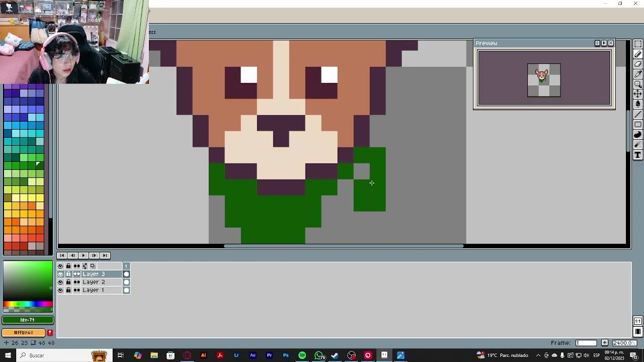Open background color #FFb048 button

[x=24, y=333]
